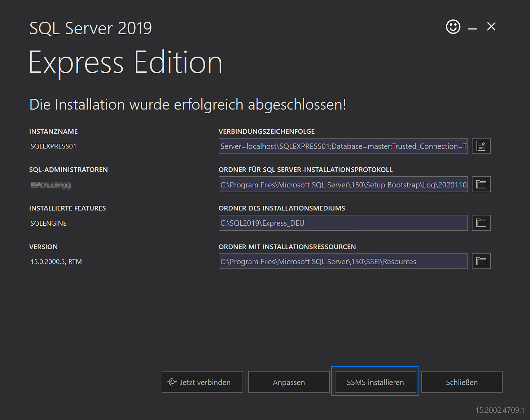Click the ORDNER DES INSTALLATIONSMEDIUMS label
530x420 pixels.
282,208
